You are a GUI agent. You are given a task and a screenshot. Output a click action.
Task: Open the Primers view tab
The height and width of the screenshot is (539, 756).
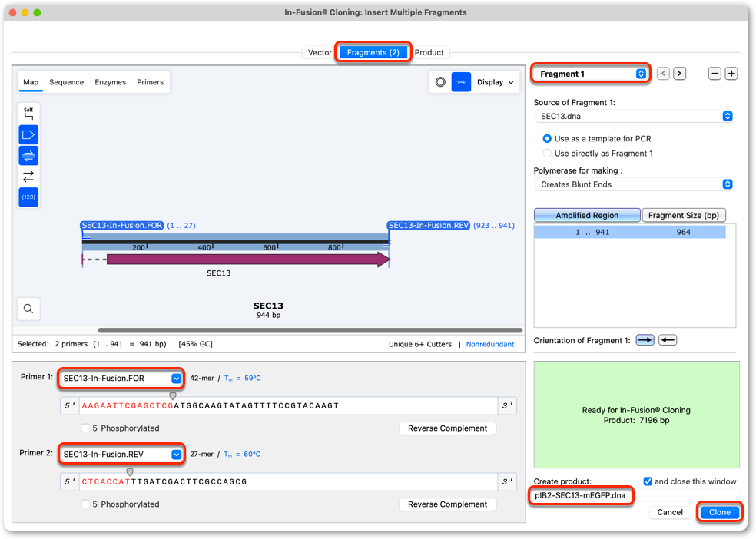[150, 82]
